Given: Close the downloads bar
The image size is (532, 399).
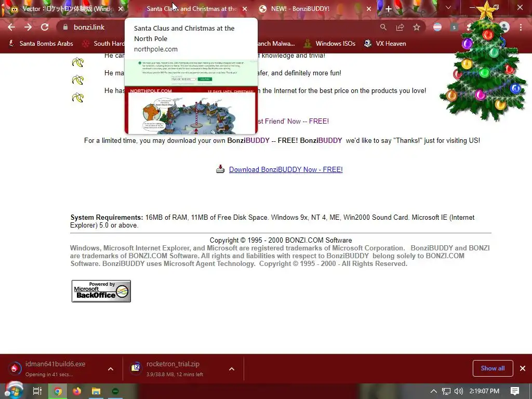Looking at the screenshot, I should [523, 368].
